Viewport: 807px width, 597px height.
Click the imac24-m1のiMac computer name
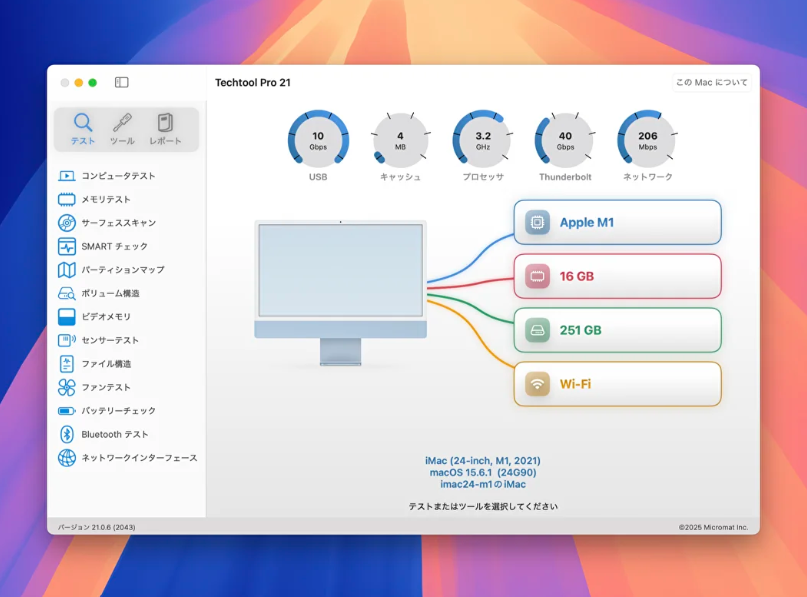click(483, 484)
